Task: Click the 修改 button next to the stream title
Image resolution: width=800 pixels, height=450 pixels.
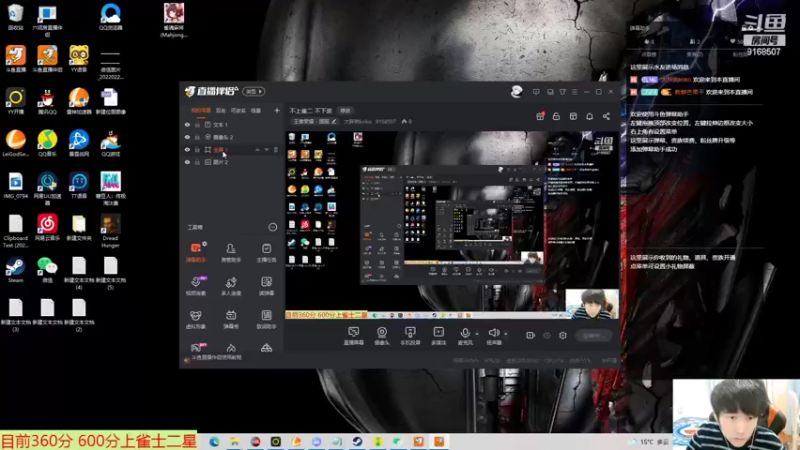Action: (345, 111)
